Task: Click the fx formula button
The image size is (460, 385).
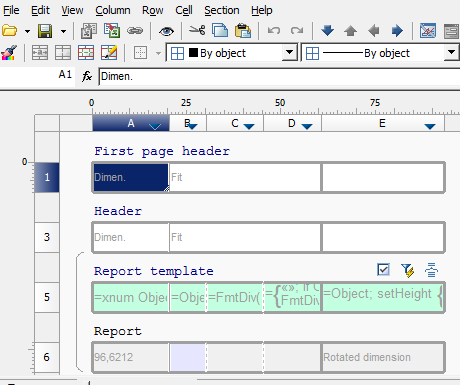Action: [x=87, y=76]
